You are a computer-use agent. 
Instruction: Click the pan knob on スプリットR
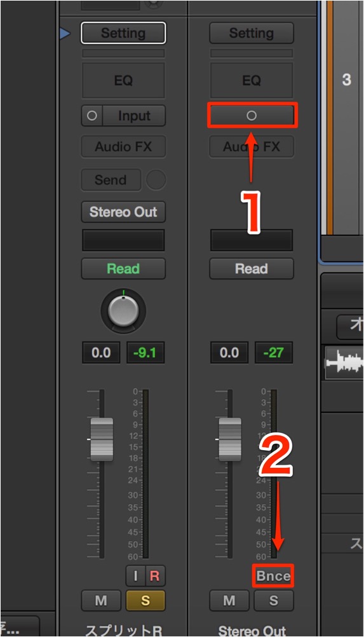click(x=123, y=311)
